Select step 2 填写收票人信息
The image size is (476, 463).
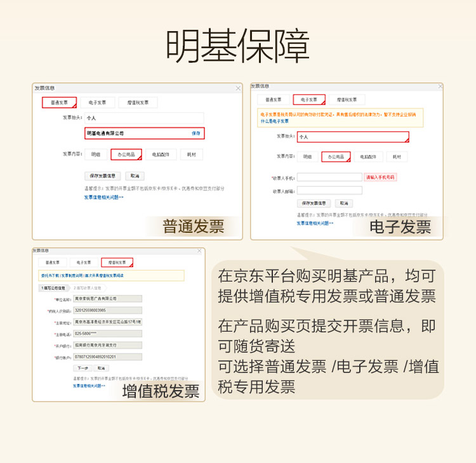[88, 288]
